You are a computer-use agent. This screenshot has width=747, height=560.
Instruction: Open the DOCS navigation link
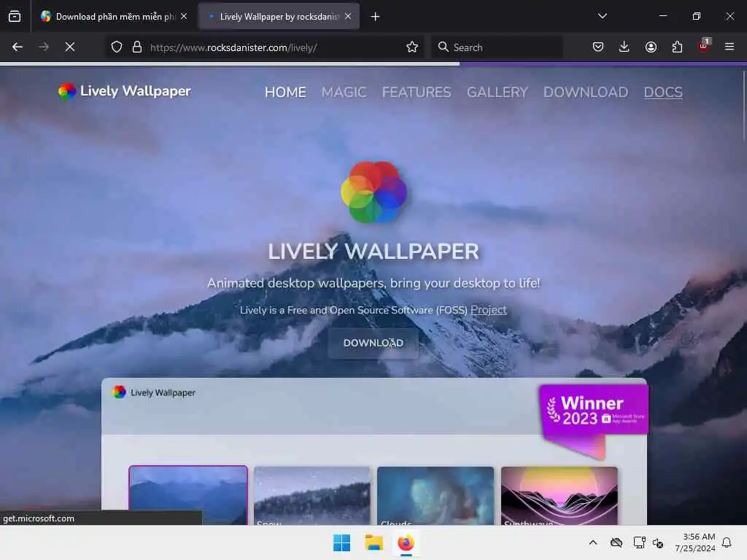click(663, 93)
